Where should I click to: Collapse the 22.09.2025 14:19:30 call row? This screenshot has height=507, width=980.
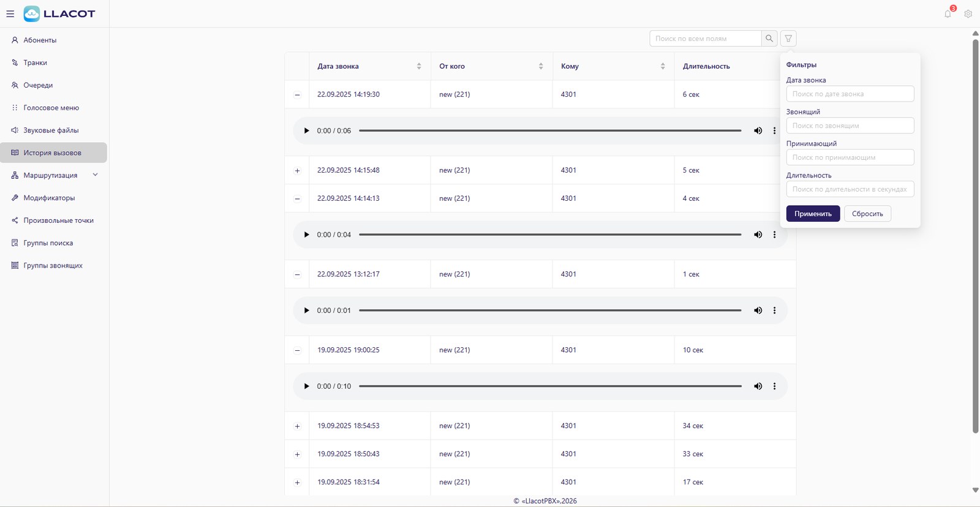pyautogui.click(x=297, y=95)
